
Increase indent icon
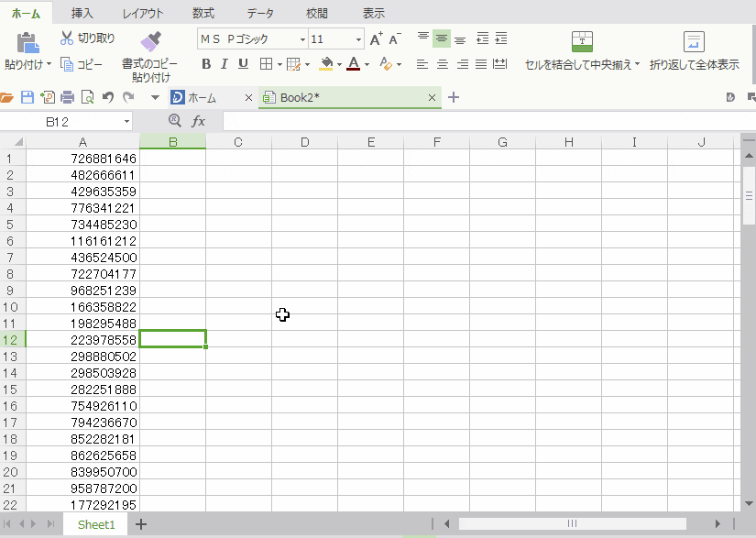coord(501,38)
